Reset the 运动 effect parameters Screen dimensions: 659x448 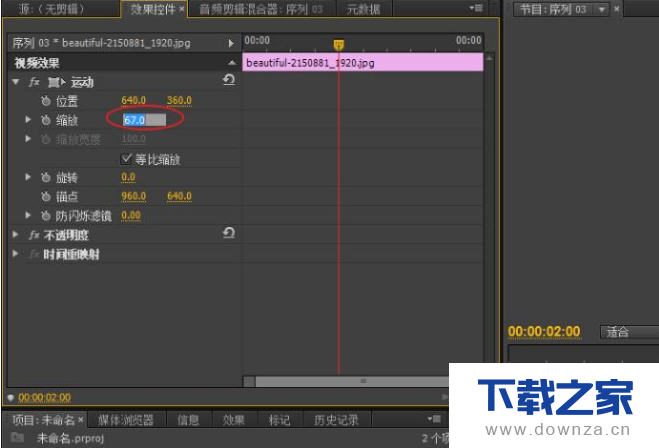[229, 79]
